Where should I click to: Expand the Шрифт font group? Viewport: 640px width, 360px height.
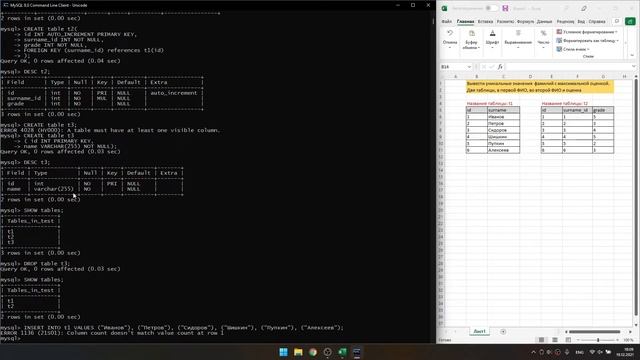point(492,40)
